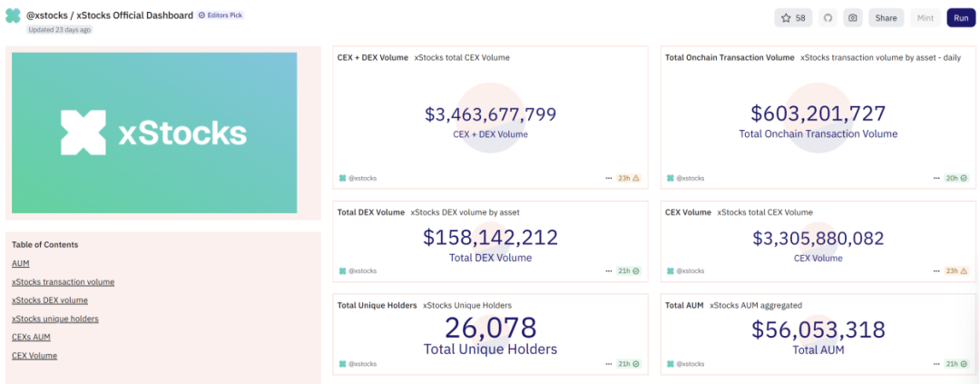This screenshot has height=384, width=980.
Task: Open the three-dot menu on the CEX + DEX Volume panel
Action: (x=609, y=179)
